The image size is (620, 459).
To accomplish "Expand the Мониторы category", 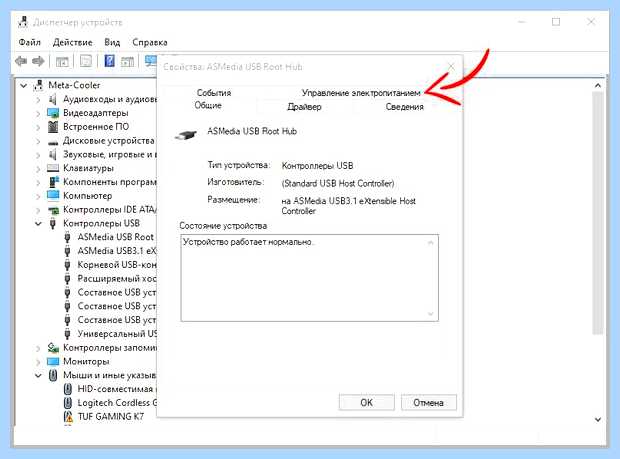I will point(38,362).
